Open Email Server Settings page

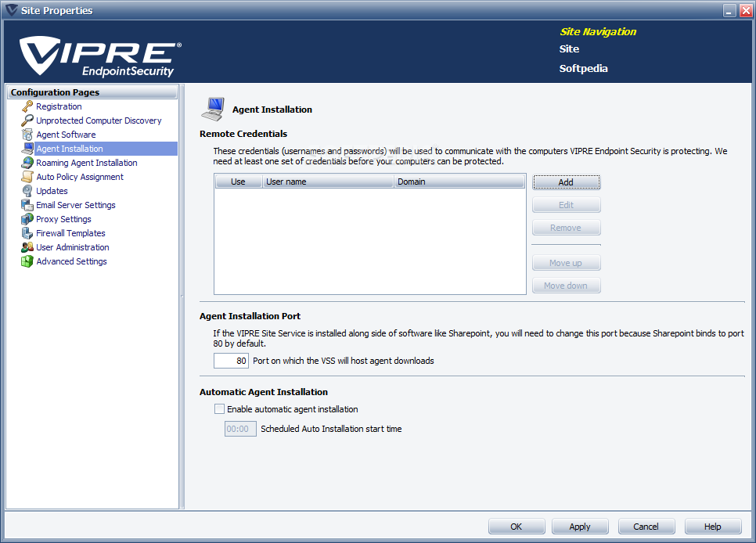[x=76, y=204]
